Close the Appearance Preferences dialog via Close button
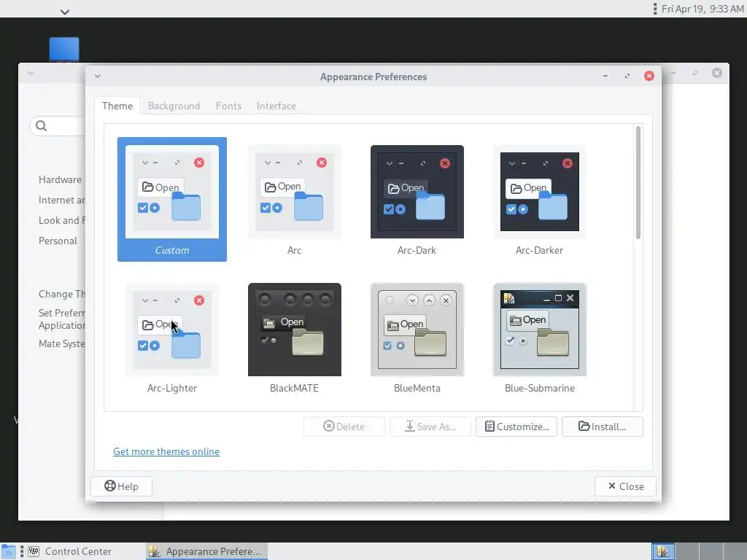The height and width of the screenshot is (560, 747). click(625, 486)
